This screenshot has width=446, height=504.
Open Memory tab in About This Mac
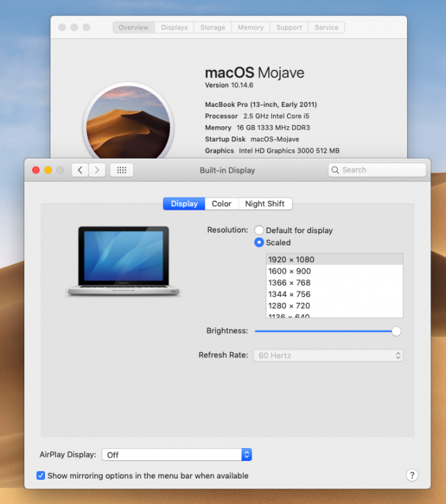coord(251,28)
